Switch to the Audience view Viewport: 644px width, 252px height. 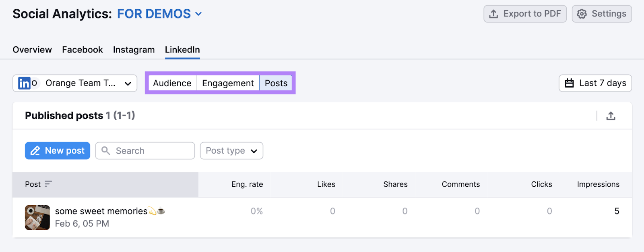pos(172,83)
